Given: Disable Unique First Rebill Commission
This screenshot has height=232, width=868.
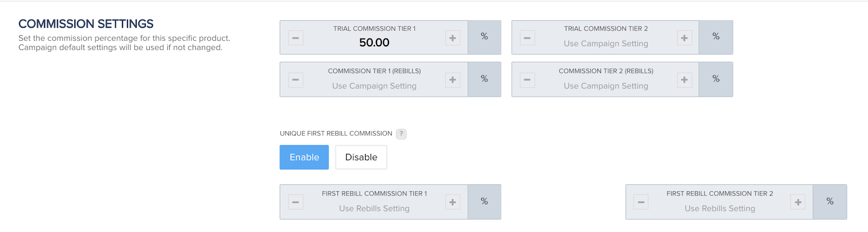Looking at the screenshot, I should point(361,157).
